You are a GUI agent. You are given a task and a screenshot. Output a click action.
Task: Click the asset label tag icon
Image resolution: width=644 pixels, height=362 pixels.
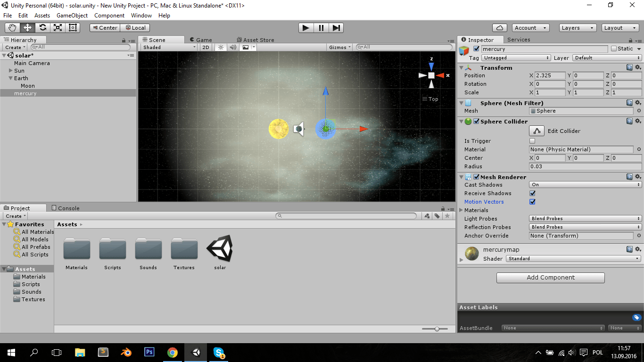coord(636,318)
